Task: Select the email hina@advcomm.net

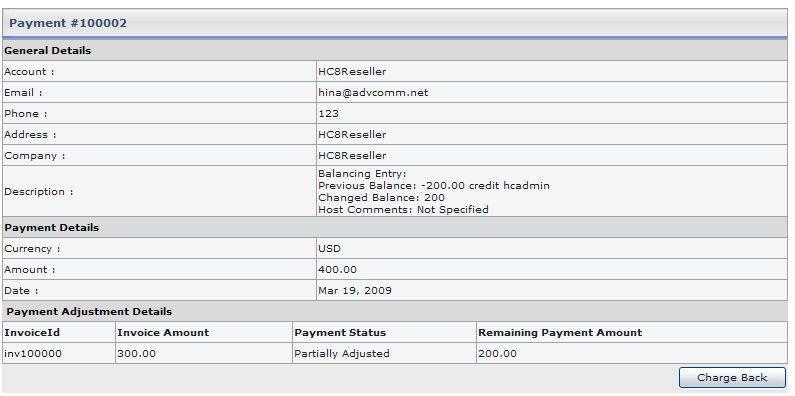Action: coord(373,93)
